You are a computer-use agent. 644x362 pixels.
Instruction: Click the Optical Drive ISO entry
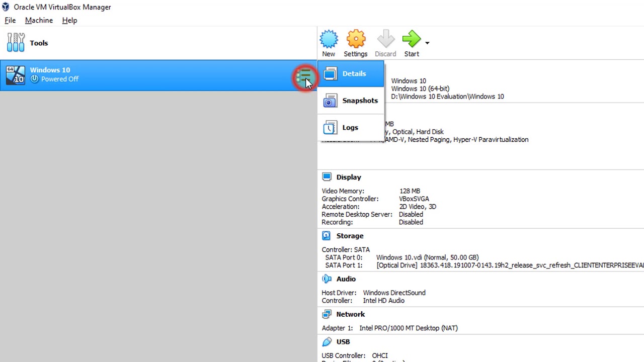510,265
